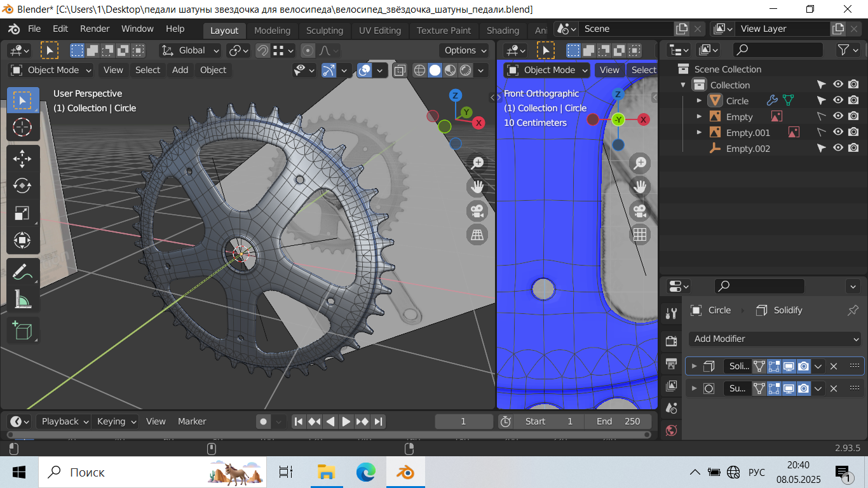Open the Global transform orientation dropdown
This screenshot has width=868, height=488.
click(x=191, y=50)
